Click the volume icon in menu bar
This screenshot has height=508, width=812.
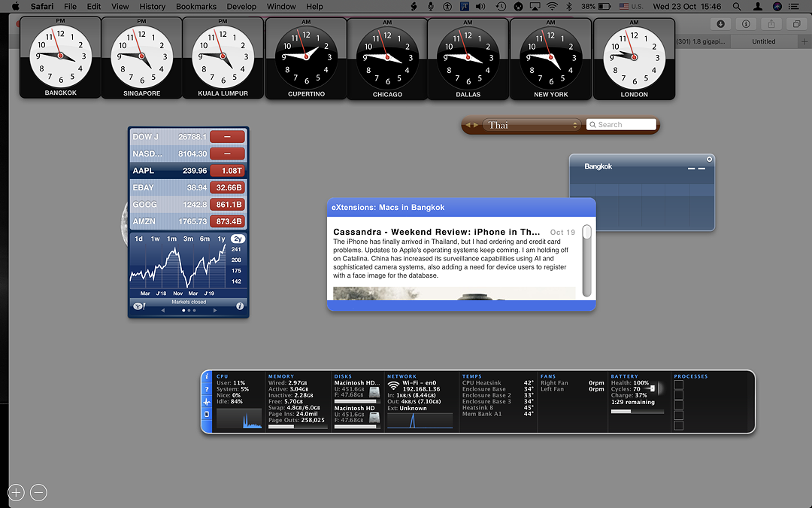coord(480,6)
